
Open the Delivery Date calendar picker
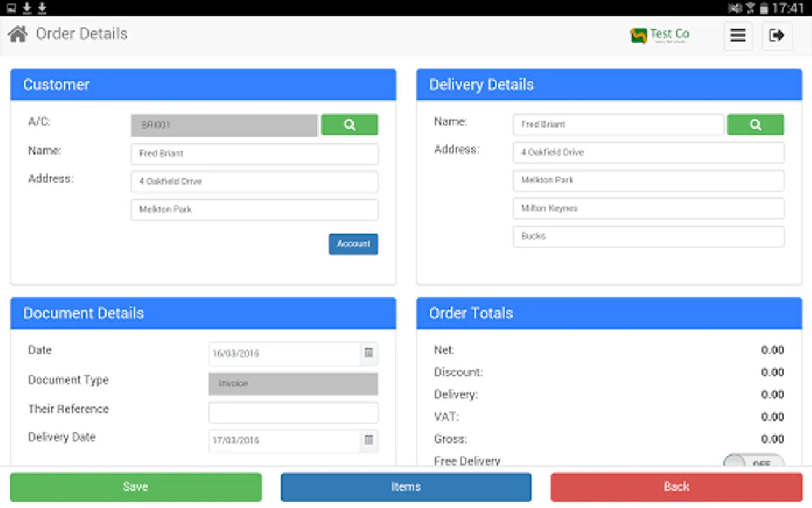pos(369,441)
